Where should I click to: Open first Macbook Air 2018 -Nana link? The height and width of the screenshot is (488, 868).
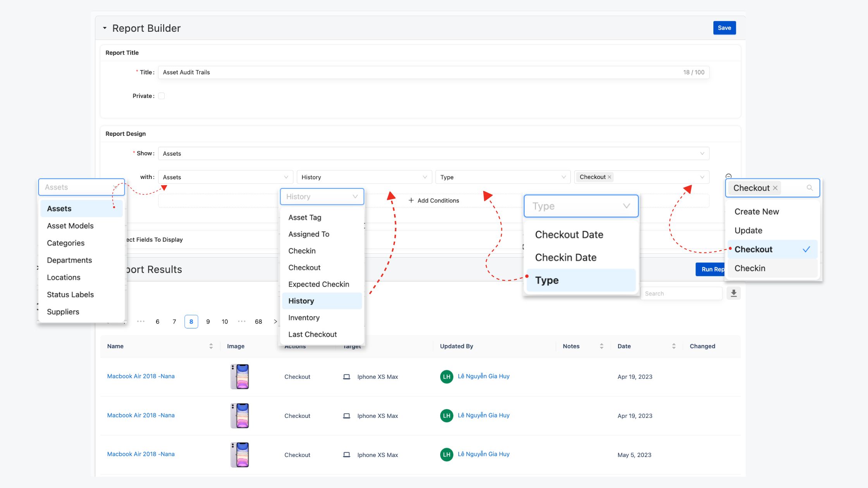141,376
